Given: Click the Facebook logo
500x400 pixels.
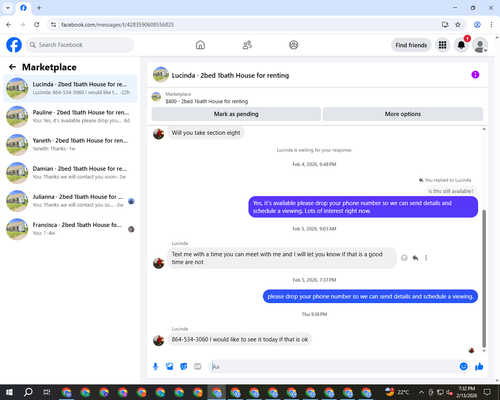Looking at the screenshot, I should point(14,45).
